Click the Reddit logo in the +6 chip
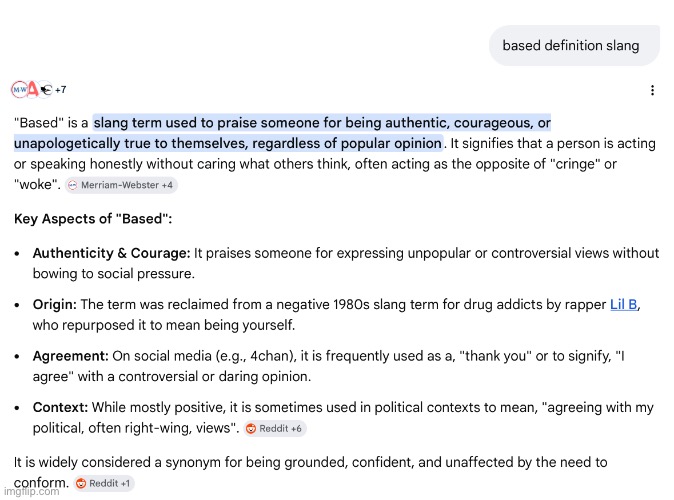674x500 pixels. click(x=254, y=429)
